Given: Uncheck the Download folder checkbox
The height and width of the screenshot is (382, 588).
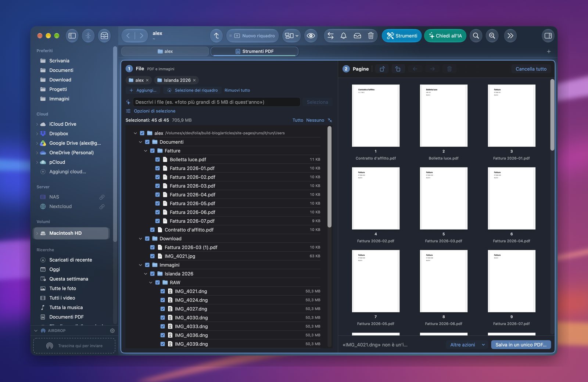Looking at the screenshot, I should (147, 239).
